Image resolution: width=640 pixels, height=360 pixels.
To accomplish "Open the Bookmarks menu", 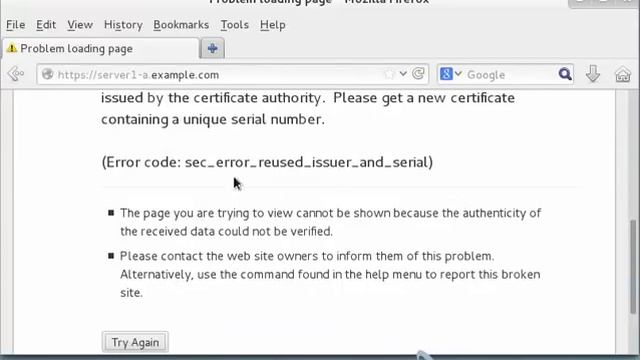I will coord(181,25).
